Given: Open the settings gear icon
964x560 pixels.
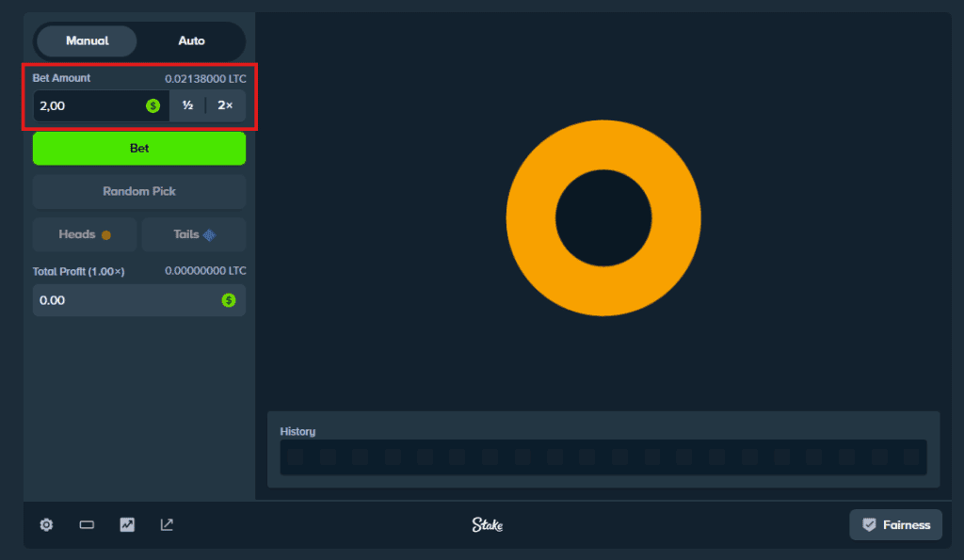Looking at the screenshot, I should [x=46, y=525].
